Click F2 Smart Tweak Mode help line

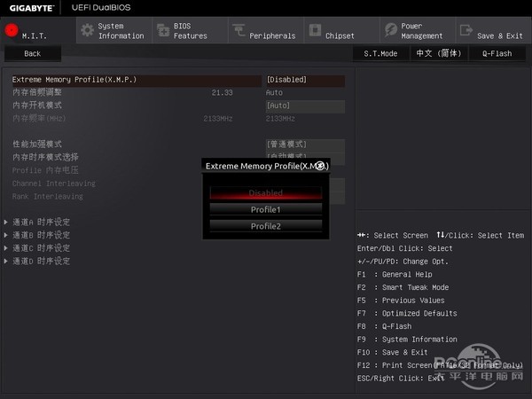[403, 287]
